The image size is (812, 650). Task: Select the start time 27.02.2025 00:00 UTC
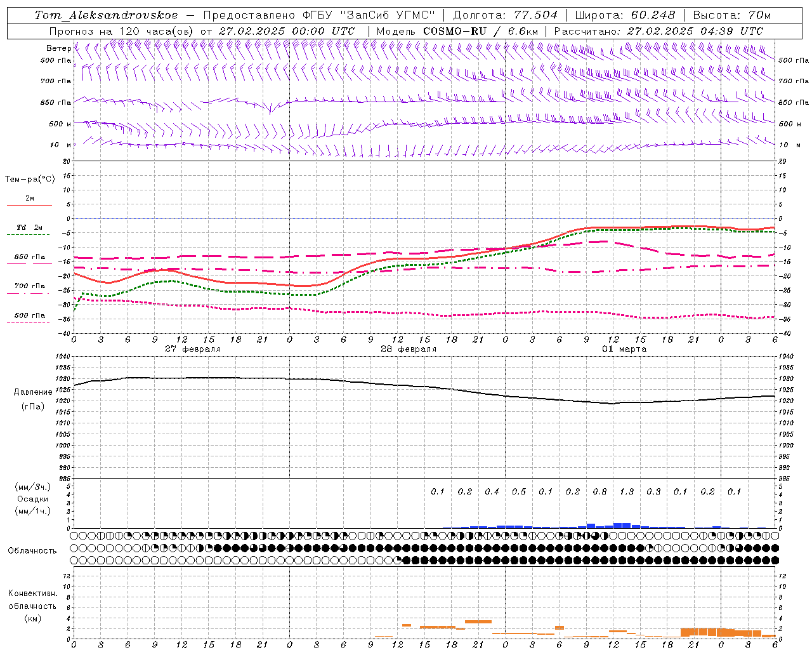pyautogui.click(x=287, y=31)
